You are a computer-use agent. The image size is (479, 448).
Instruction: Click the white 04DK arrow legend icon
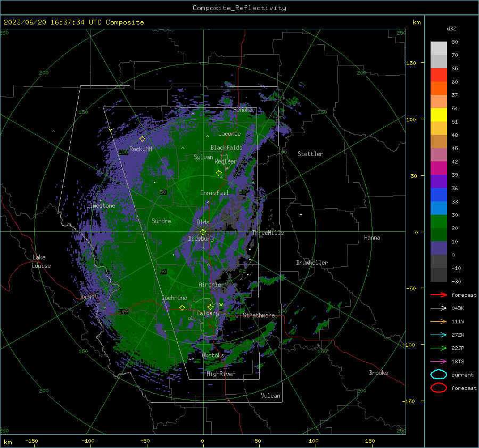tap(439, 308)
